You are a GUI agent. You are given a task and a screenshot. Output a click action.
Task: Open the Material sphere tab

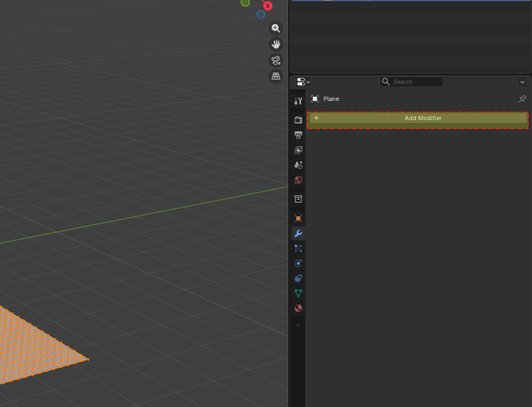pyautogui.click(x=298, y=308)
